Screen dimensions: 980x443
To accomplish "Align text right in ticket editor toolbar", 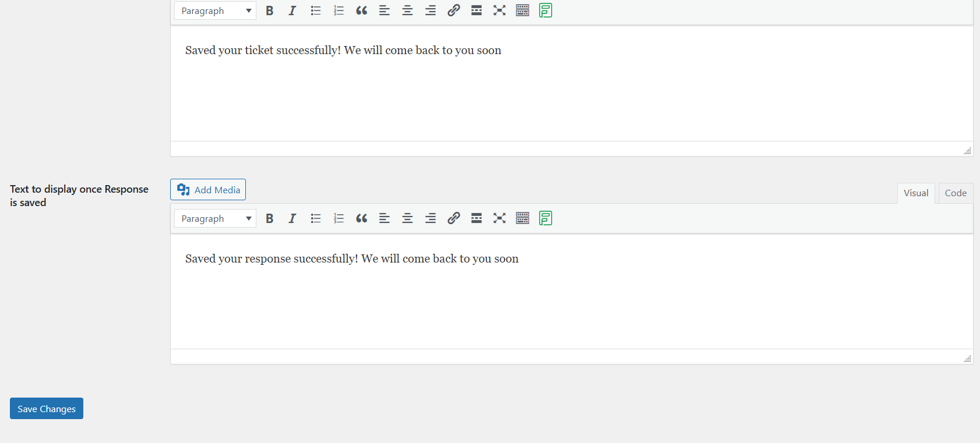I will [431, 10].
